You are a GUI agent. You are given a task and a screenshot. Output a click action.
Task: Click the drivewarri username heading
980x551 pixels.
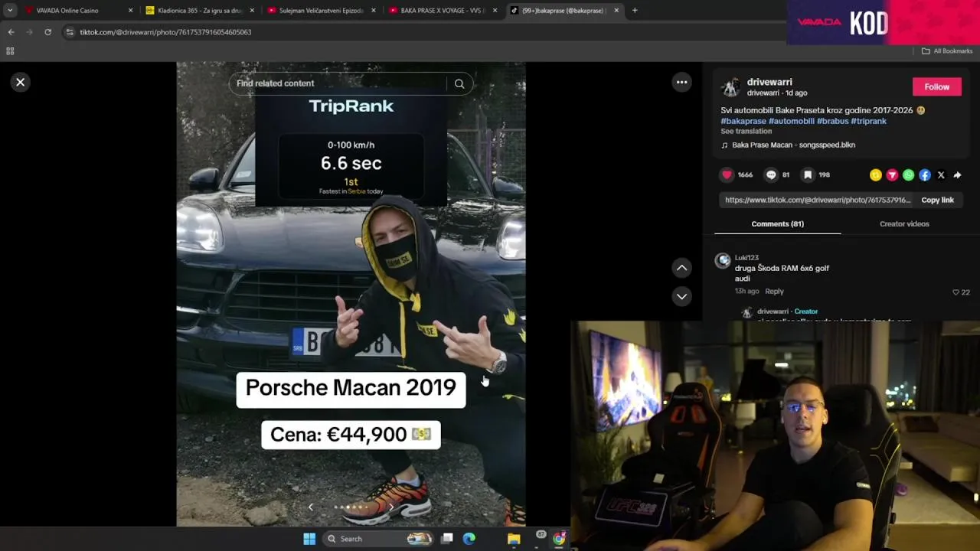[769, 82]
